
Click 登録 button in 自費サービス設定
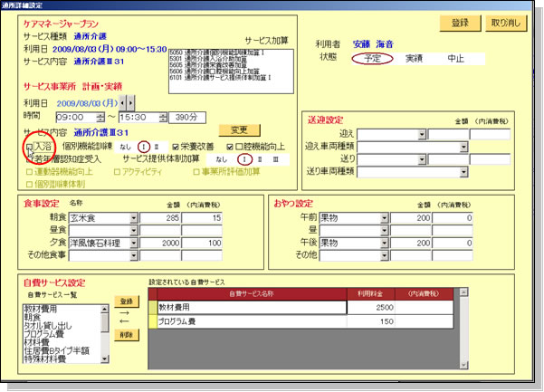[127, 301]
